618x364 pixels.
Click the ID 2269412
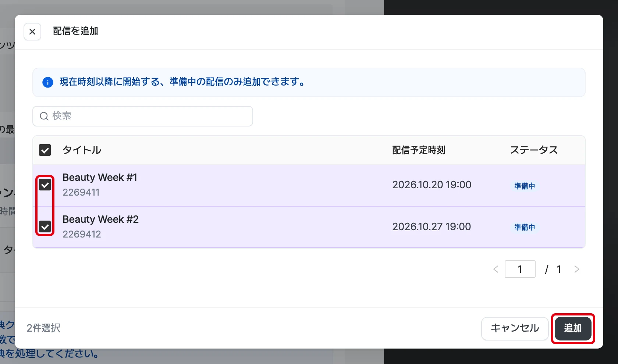coord(82,234)
